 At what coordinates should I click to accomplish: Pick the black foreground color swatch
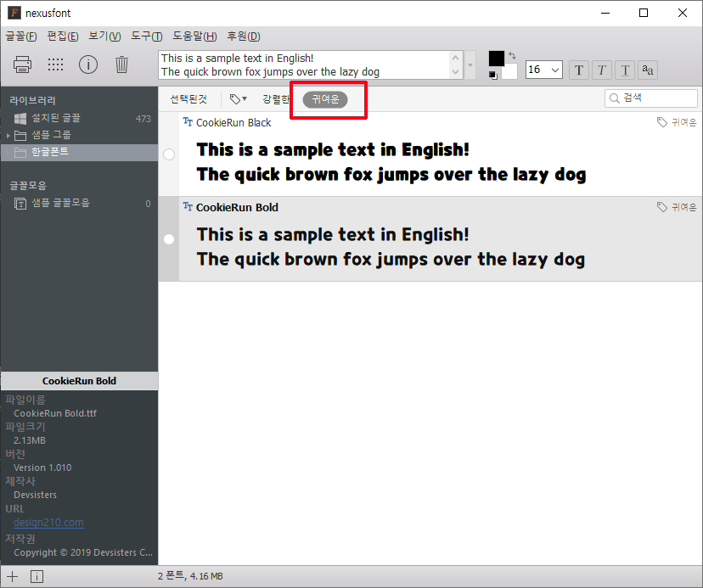pyautogui.click(x=497, y=59)
